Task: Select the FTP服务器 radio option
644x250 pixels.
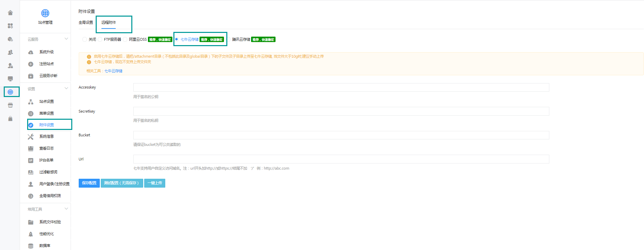Action: (x=100, y=39)
